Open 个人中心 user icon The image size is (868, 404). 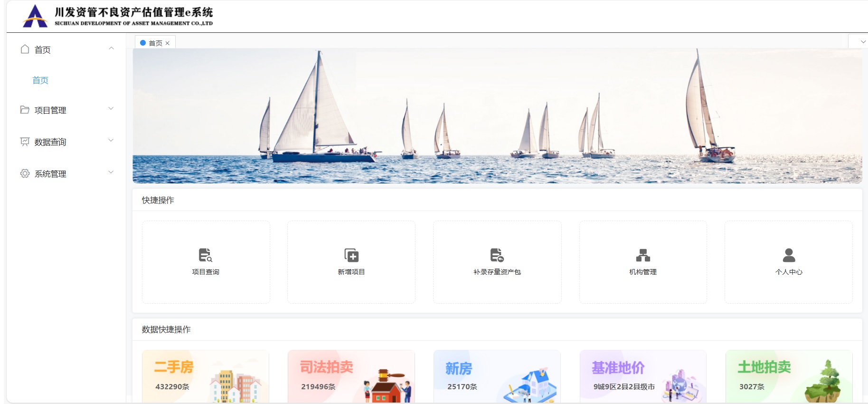789,255
